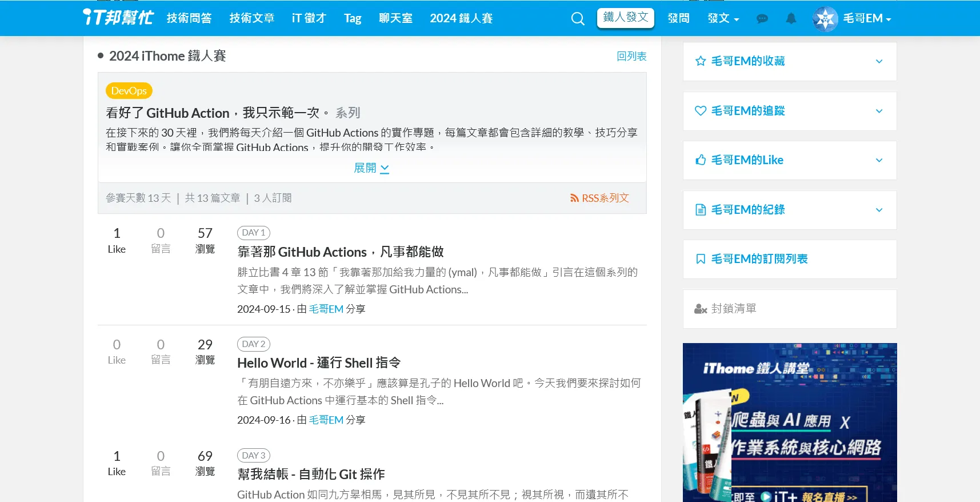Click the blocked-user icon beside 封鎖清單
Image resolution: width=980 pixels, height=502 pixels.
[701, 309]
